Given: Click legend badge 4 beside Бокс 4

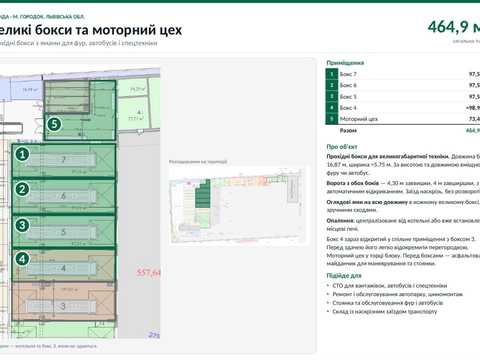Looking at the screenshot, I should [332, 108].
